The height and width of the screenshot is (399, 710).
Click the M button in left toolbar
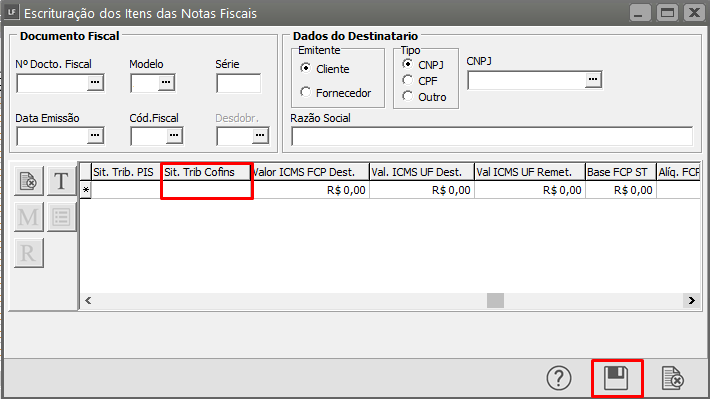point(29,217)
